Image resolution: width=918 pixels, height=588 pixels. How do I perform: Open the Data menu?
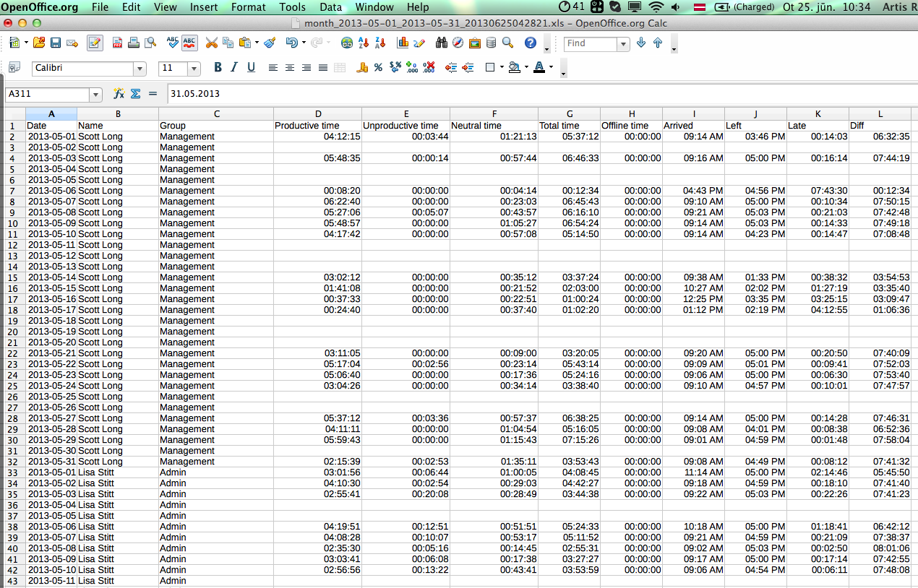pos(330,7)
